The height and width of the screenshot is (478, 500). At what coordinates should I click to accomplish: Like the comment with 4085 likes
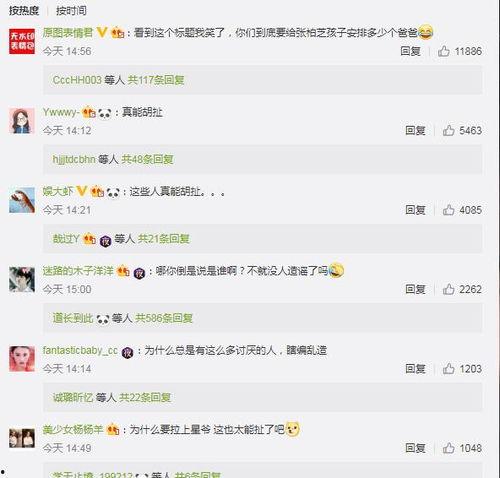[449, 210]
